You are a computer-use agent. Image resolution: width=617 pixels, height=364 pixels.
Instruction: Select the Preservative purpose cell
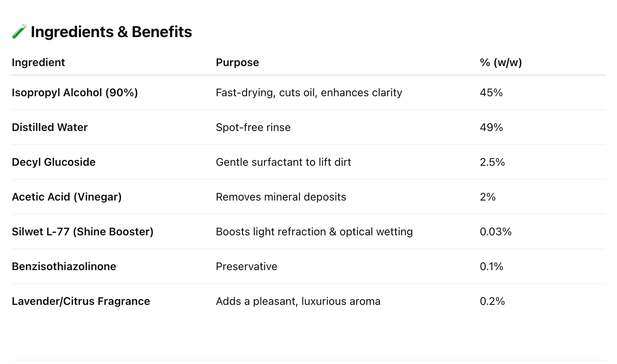(247, 267)
